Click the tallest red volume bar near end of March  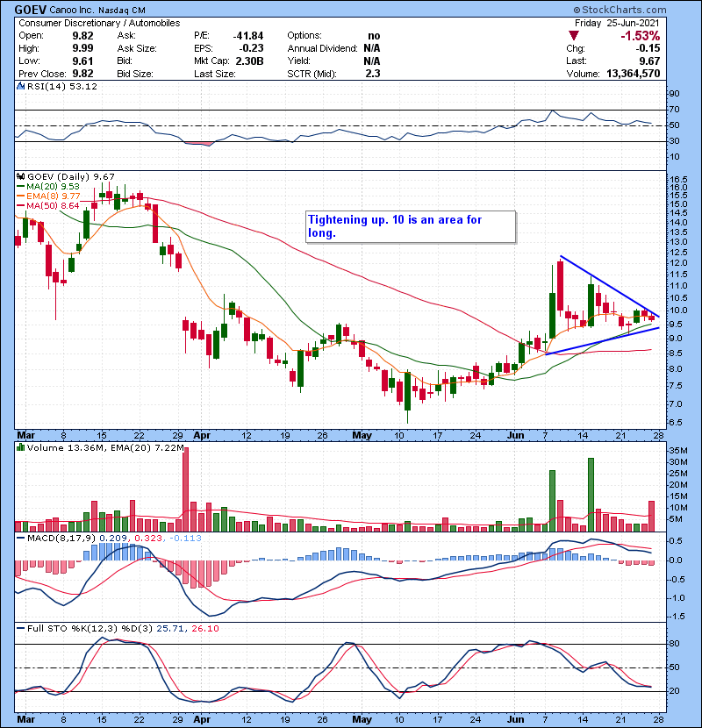coord(186,489)
